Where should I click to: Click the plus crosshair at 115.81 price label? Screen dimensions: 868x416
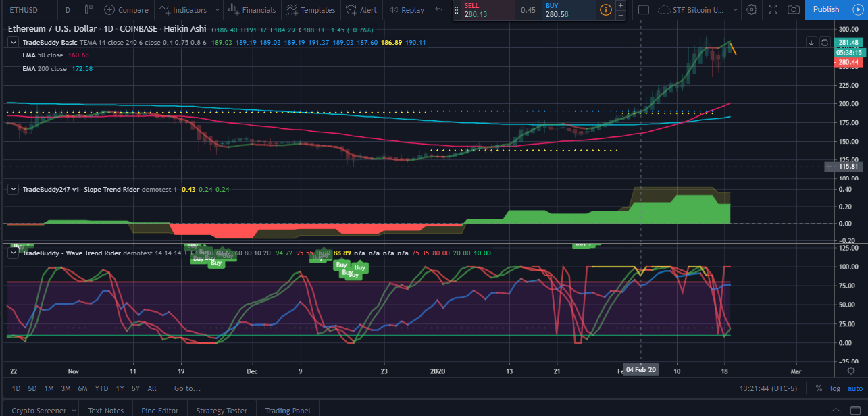tap(830, 167)
